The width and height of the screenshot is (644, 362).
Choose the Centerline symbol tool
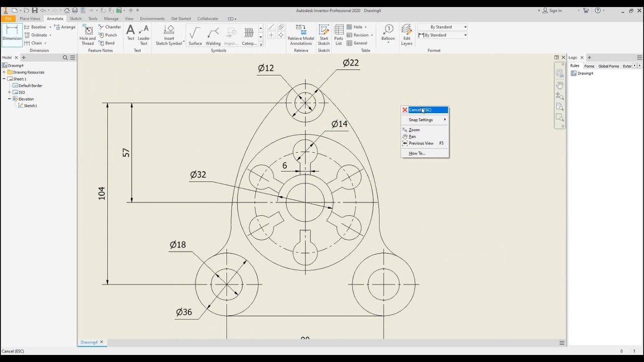click(x=271, y=27)
